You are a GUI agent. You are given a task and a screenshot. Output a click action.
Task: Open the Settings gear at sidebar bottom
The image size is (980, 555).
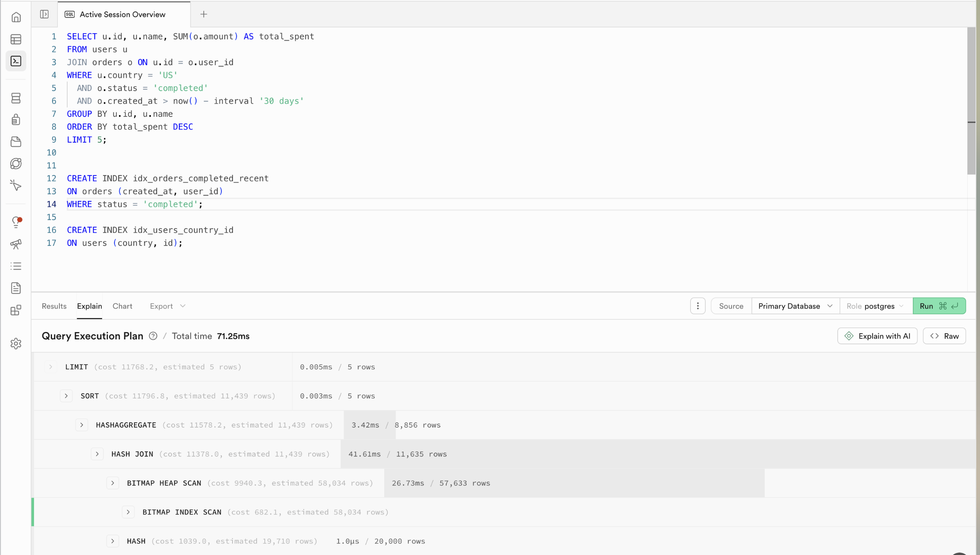coord(16,344)
